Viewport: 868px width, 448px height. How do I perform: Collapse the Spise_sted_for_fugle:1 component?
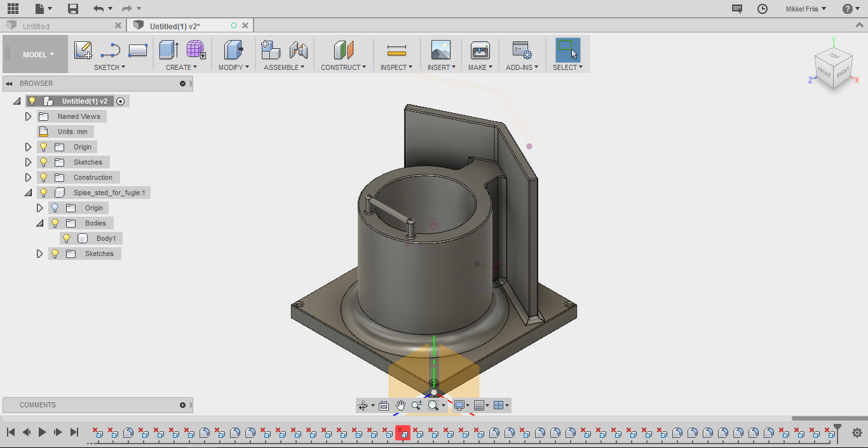pyautogui.click(x=28, y=193)
